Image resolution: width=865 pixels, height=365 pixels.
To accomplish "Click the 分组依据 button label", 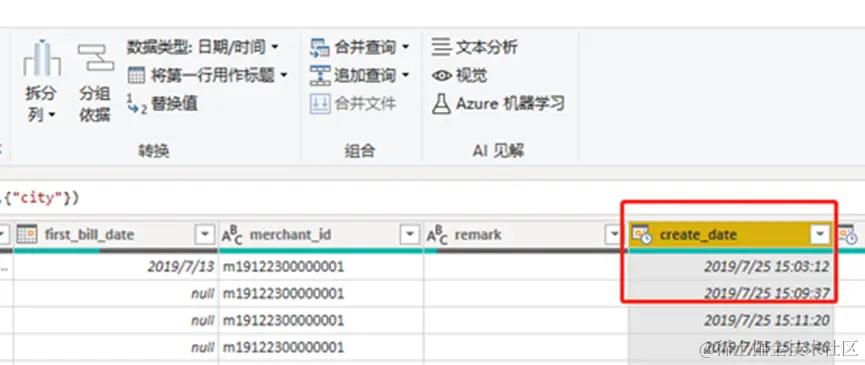I will coord(95,104).
